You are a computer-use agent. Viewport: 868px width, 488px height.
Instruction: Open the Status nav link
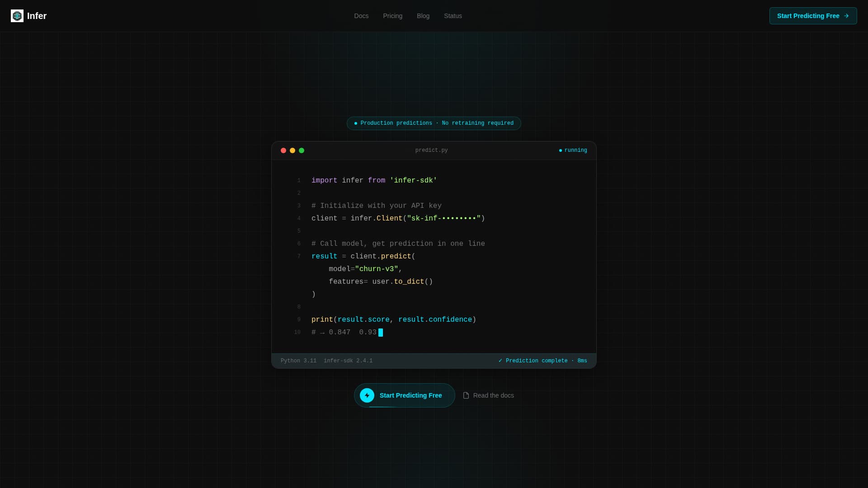[x=453, y=16]
